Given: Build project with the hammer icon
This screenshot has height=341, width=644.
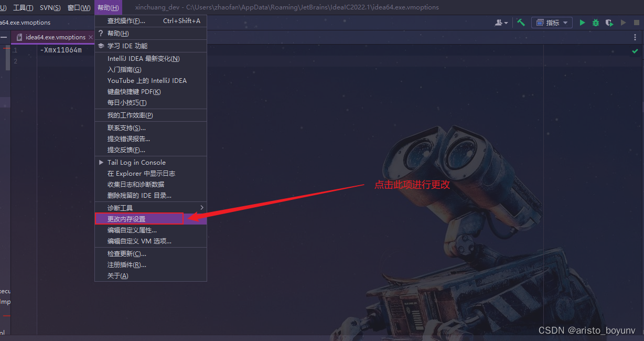Looking at the screenshot, I should tap(521, 23).
